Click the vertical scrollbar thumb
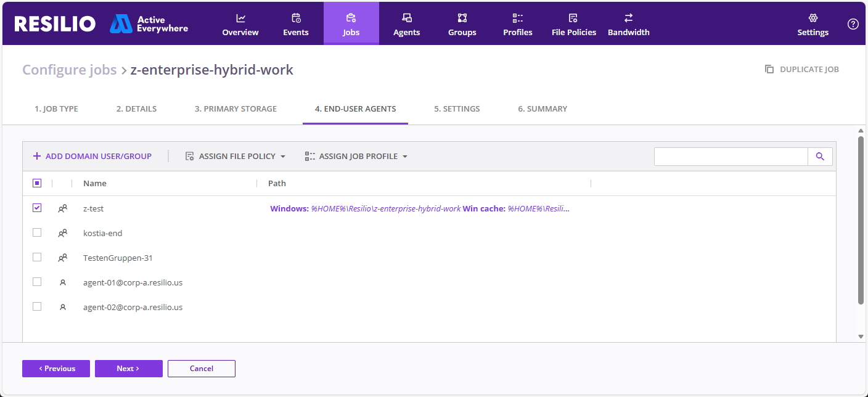 point(861,220)
